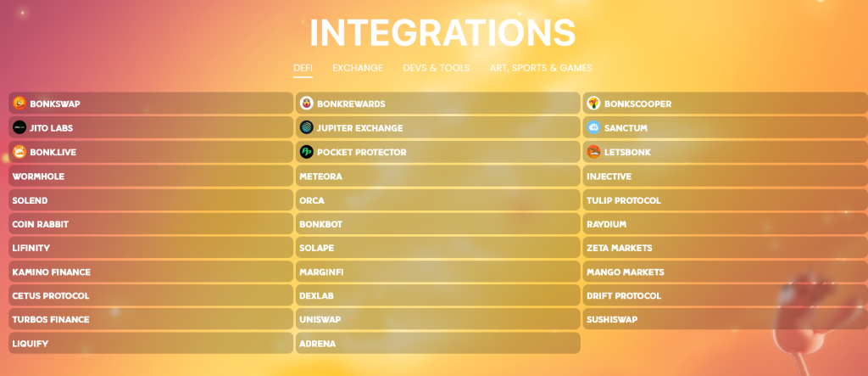Viewport: 868px width, 376px height.
Task: Click the Adrena integration entry
Action: [x=318, y=343]
